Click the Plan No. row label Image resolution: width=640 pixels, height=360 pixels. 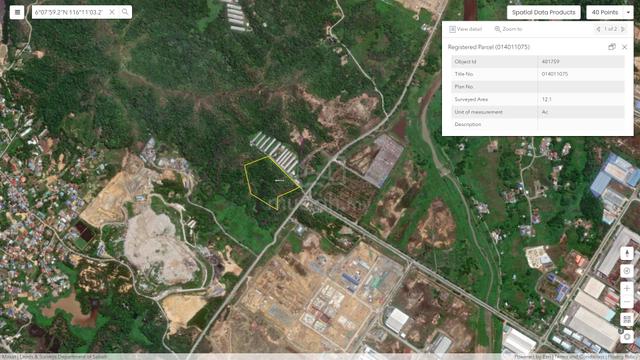click(464, 87)
